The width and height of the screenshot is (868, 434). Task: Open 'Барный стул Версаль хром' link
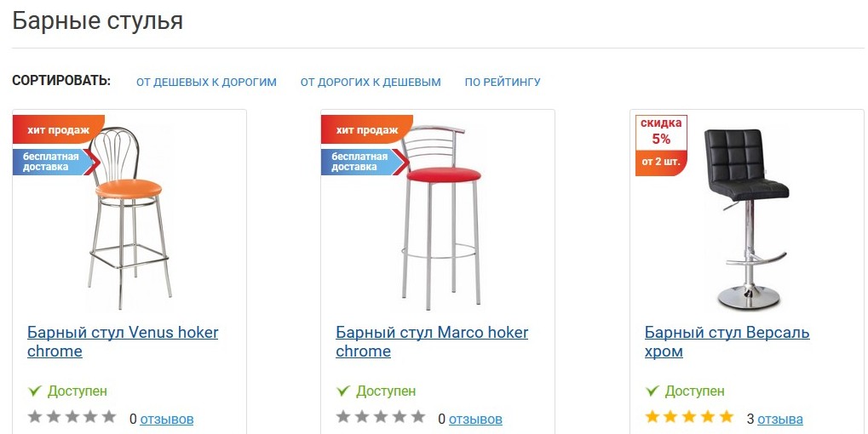pyautogui.click(x=727, y=341)
